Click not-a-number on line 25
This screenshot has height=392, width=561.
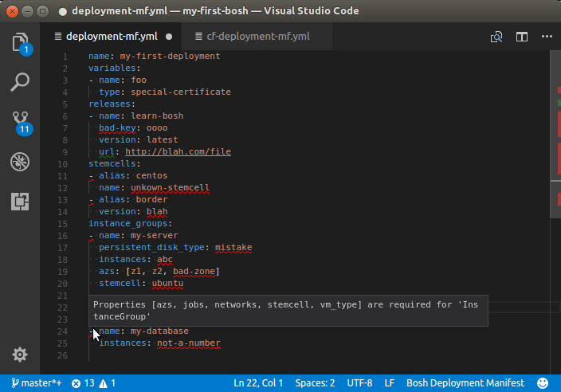[x=189, y=343]
